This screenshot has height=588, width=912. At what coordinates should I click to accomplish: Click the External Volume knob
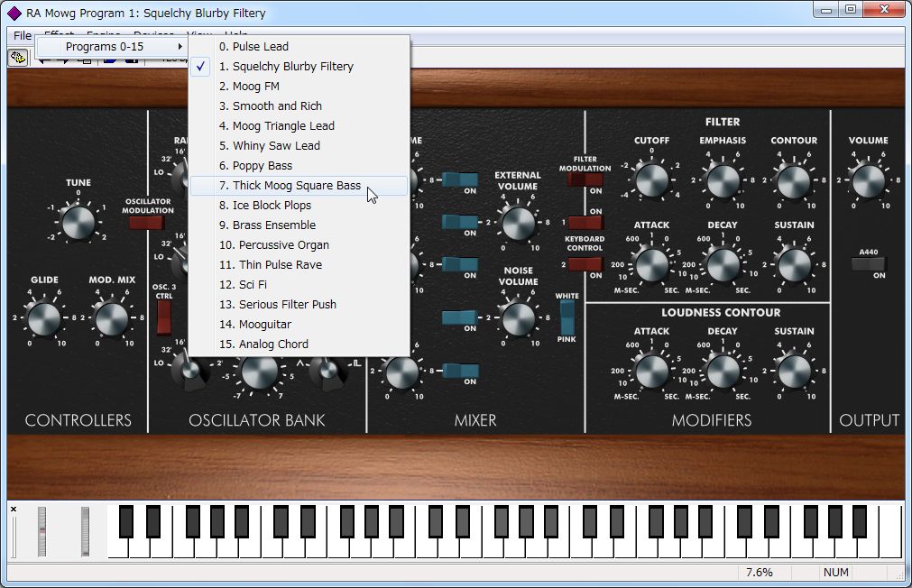(x=518, y=223)
